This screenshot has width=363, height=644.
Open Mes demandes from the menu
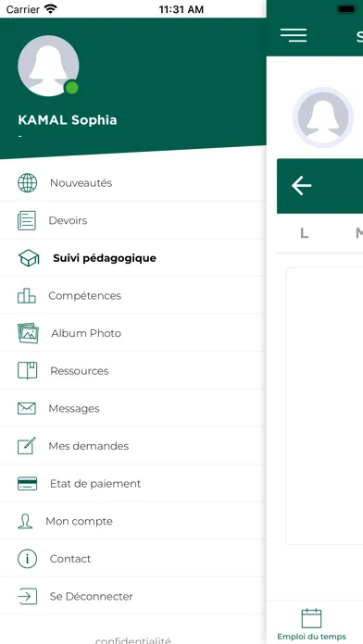click(x=133, y=446)
